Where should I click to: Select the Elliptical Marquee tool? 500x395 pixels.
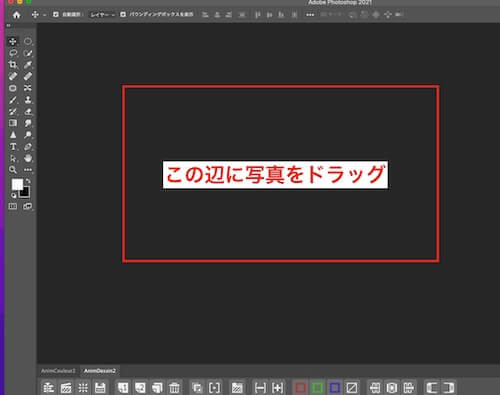click(x=28, y=41)
